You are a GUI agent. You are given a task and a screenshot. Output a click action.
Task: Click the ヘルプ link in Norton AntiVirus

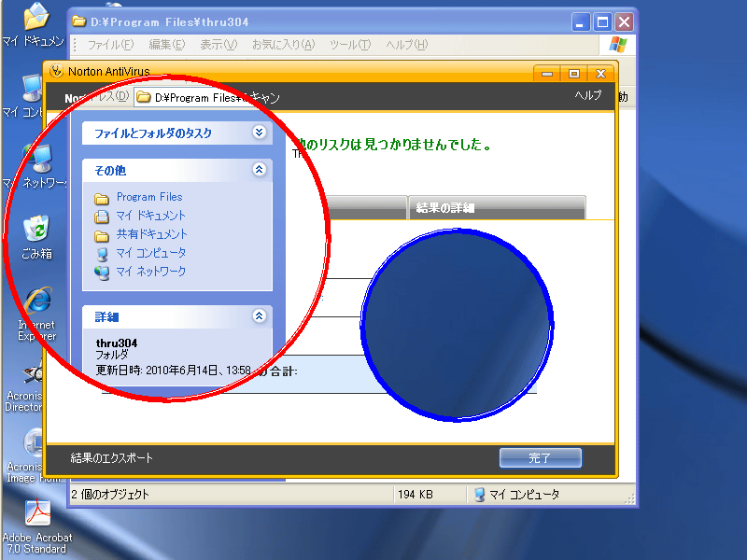click(588, 95)
